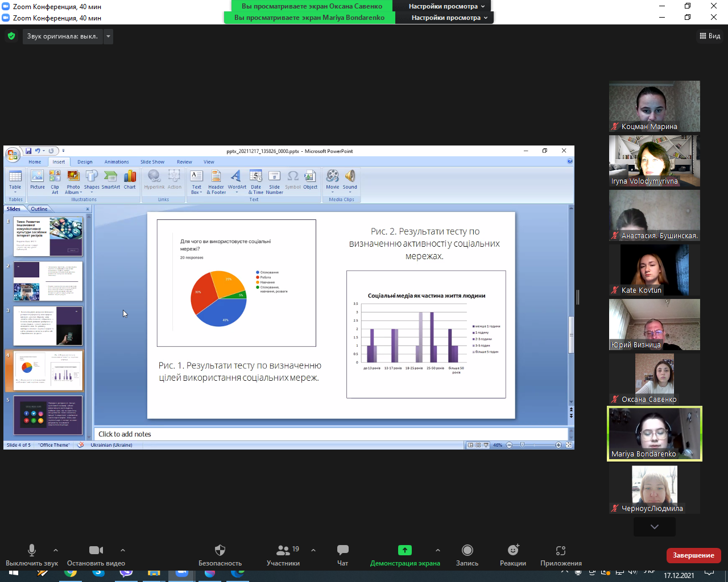
Task: Click the Symbol icon
Action: 293,179
